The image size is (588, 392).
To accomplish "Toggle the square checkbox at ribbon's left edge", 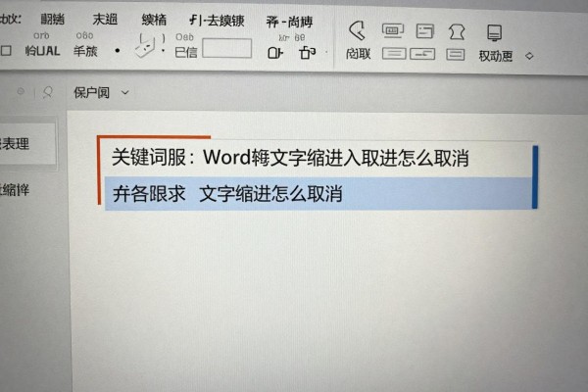I will 6,50.
